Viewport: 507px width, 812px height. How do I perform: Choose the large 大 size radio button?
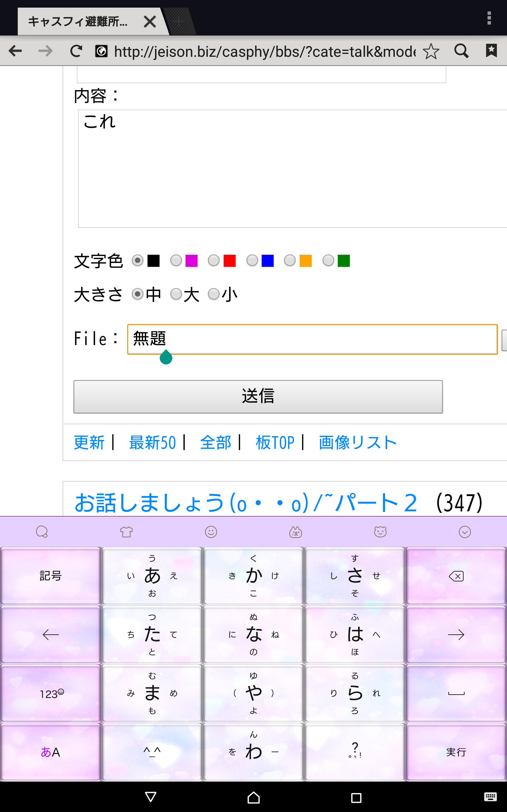click(176, 294)
